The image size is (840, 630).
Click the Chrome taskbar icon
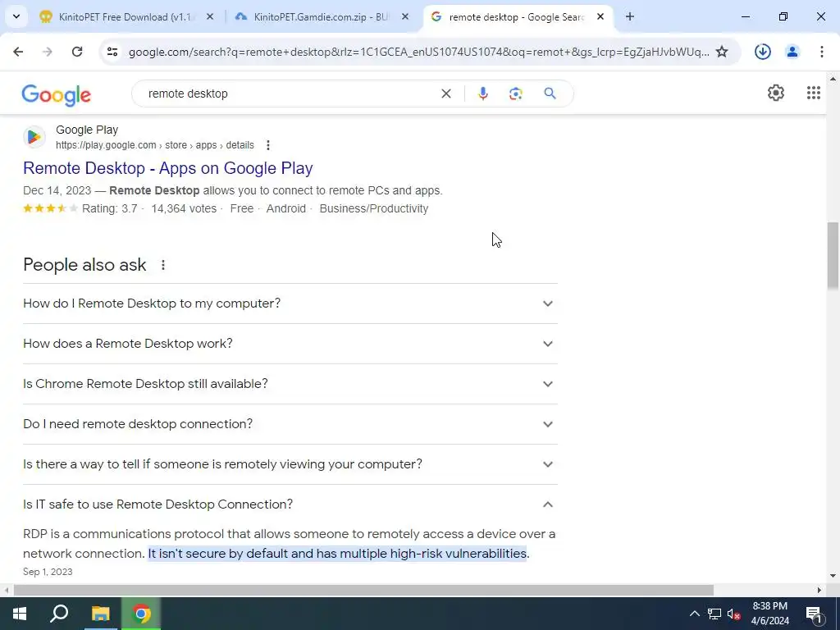pyautogui.click(x=141, y=614)
